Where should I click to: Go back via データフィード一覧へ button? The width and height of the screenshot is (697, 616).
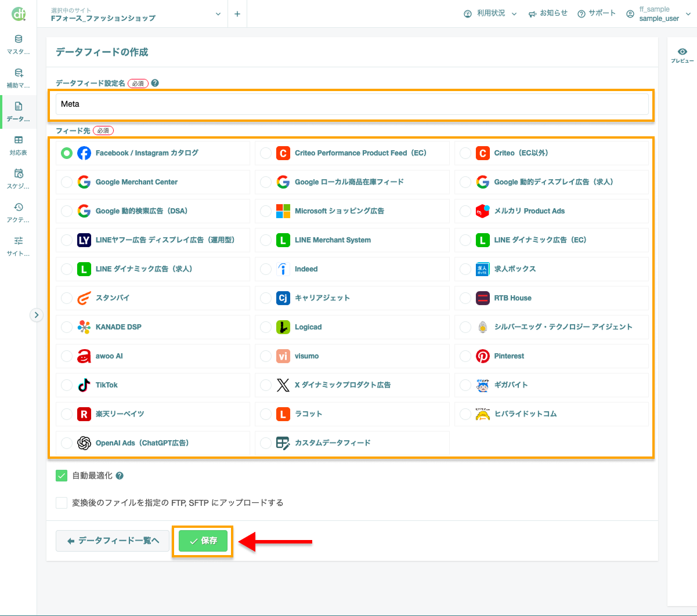pyautogui.click(x=113, y=541)
